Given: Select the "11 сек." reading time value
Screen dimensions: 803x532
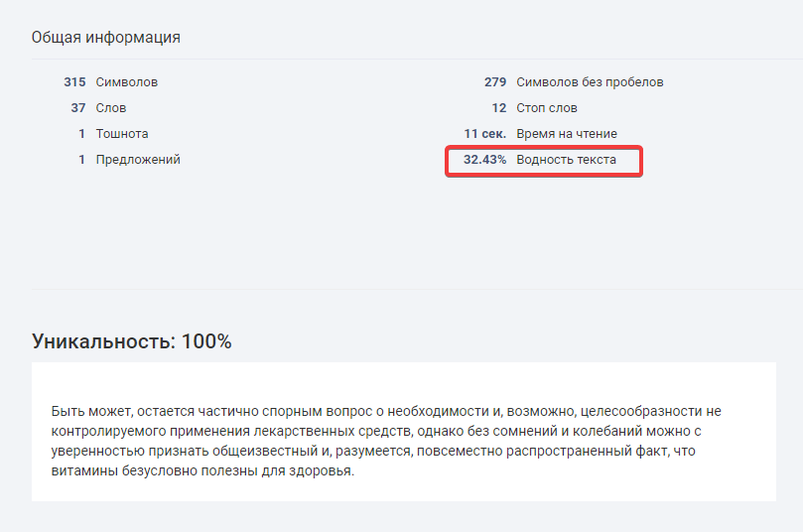Looking at the screenshot, I should (x=485, y=134).
